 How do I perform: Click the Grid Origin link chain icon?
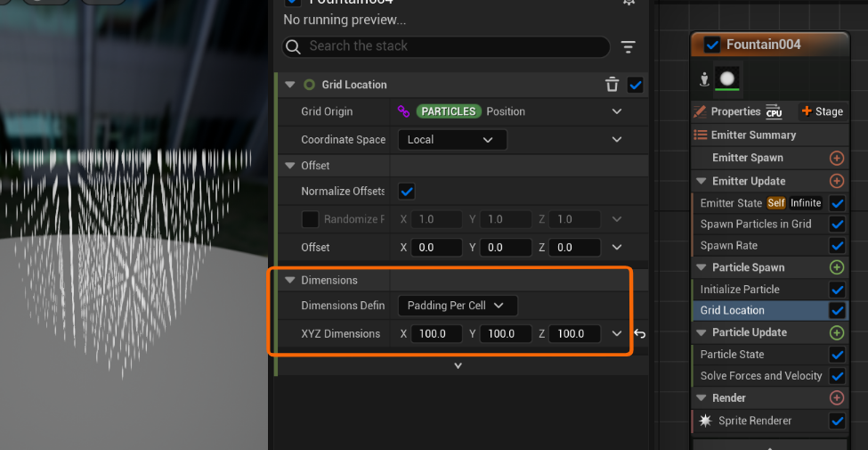(x=403, y=111)
